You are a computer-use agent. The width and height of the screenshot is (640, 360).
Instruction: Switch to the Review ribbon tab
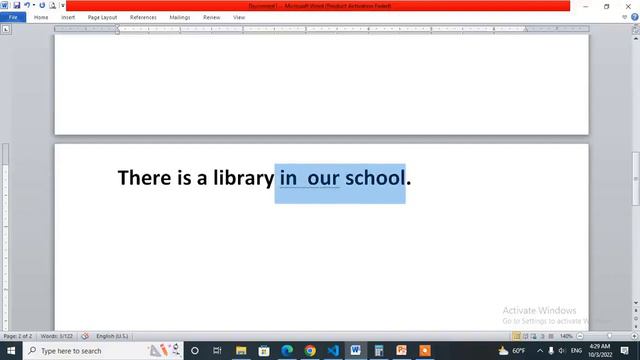211,18
